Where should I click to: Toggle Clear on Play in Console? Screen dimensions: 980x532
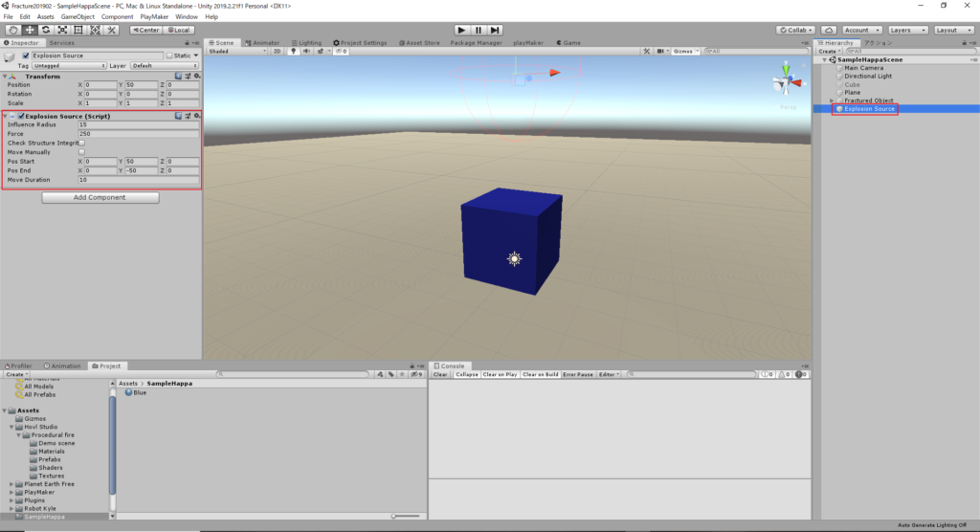500,374
